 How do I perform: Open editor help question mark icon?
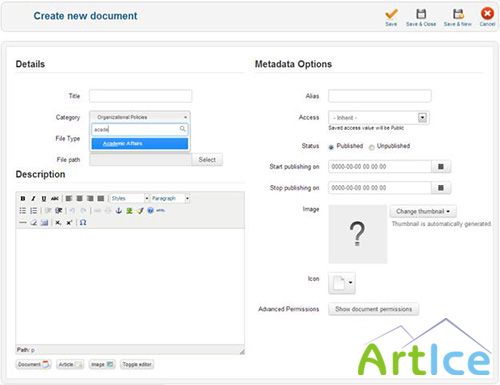click(x=150, y=211)
